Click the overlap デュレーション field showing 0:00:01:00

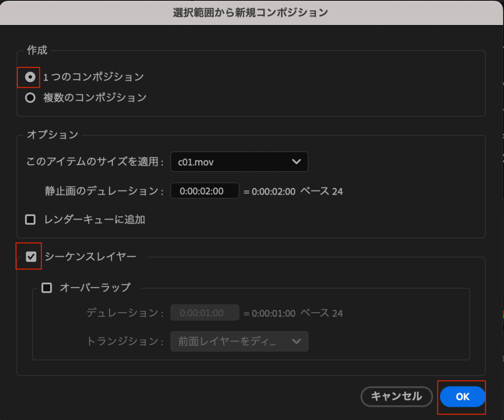click(204, 313)
